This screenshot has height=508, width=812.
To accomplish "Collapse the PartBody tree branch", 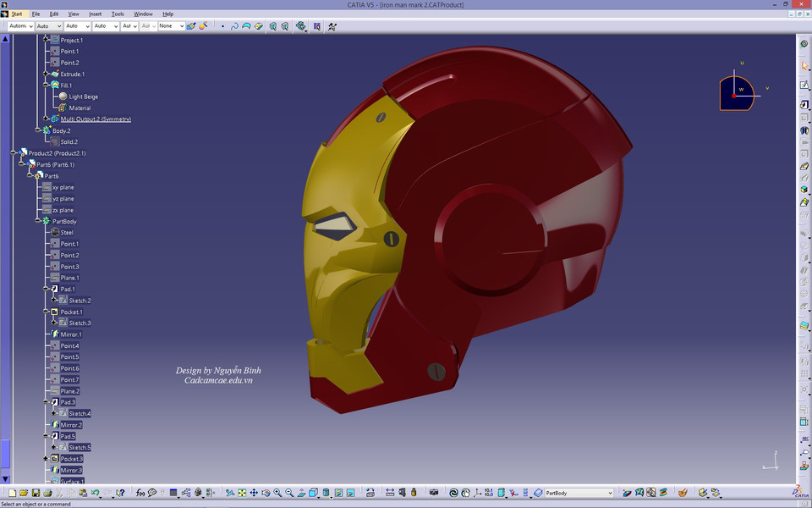I will (x=38, y=221).
